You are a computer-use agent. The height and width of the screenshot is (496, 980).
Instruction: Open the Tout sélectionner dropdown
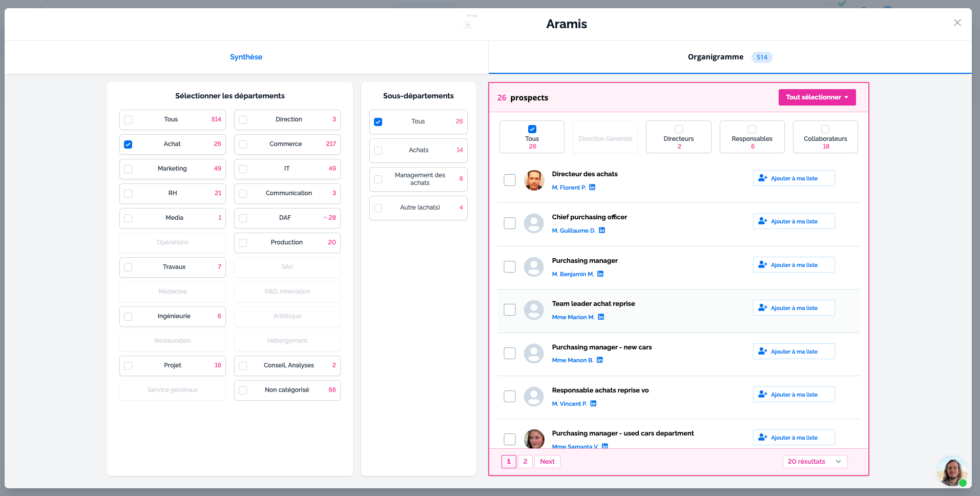click(x=817, y=97)
